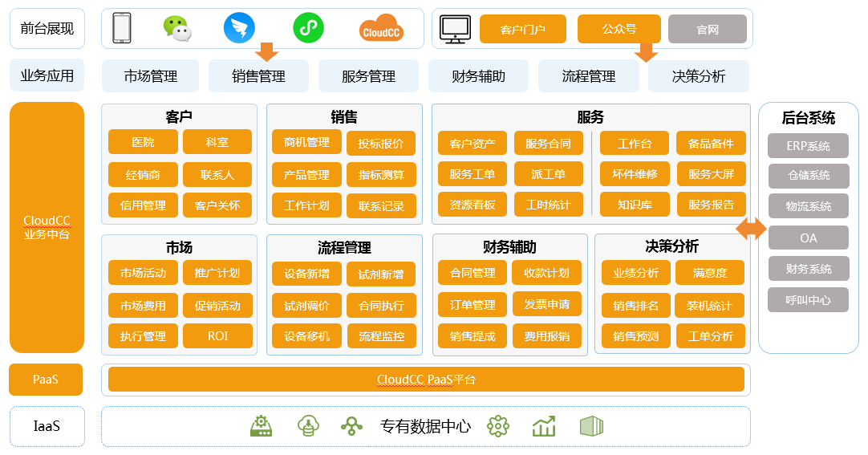Open the 商机管理 sales module
The width and height of the screenshot is (868, 455).
pos(306,143)
